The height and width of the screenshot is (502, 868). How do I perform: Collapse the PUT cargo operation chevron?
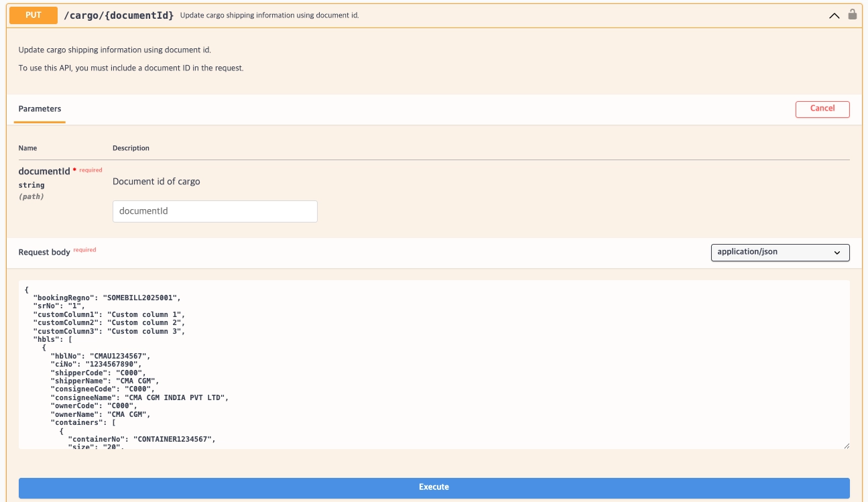(x=834, y=15)
